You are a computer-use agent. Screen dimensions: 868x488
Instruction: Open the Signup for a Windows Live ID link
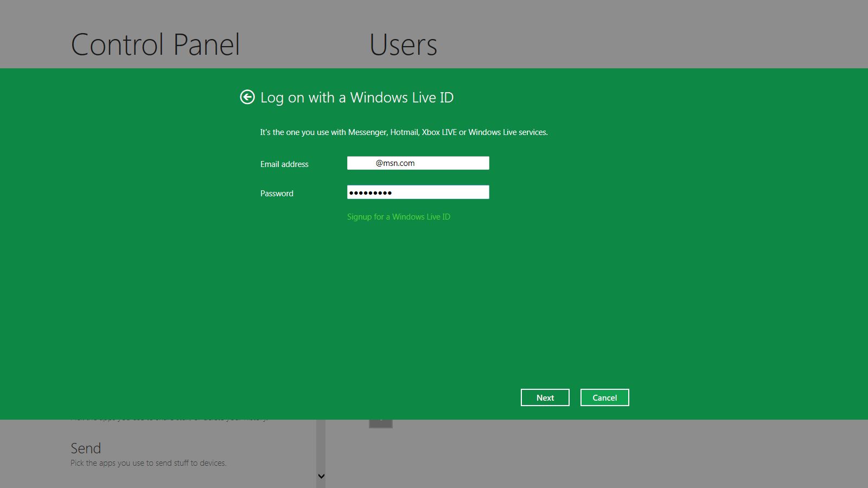pos(399,217)
